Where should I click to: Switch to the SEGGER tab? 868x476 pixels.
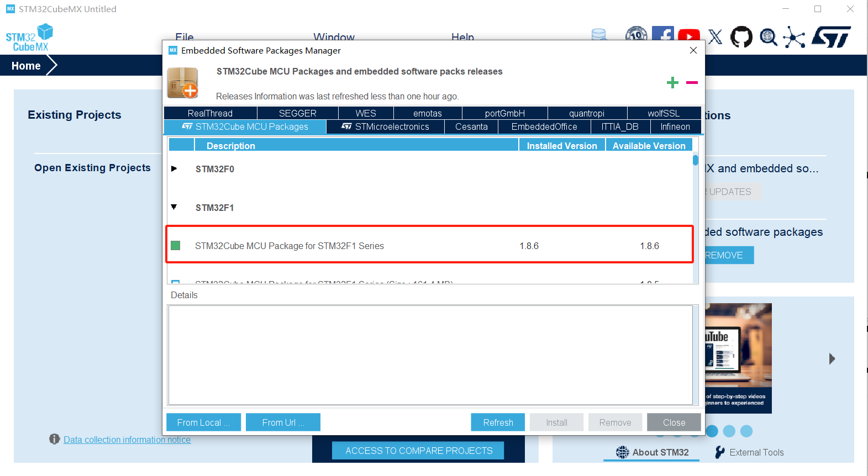[297, 113]
